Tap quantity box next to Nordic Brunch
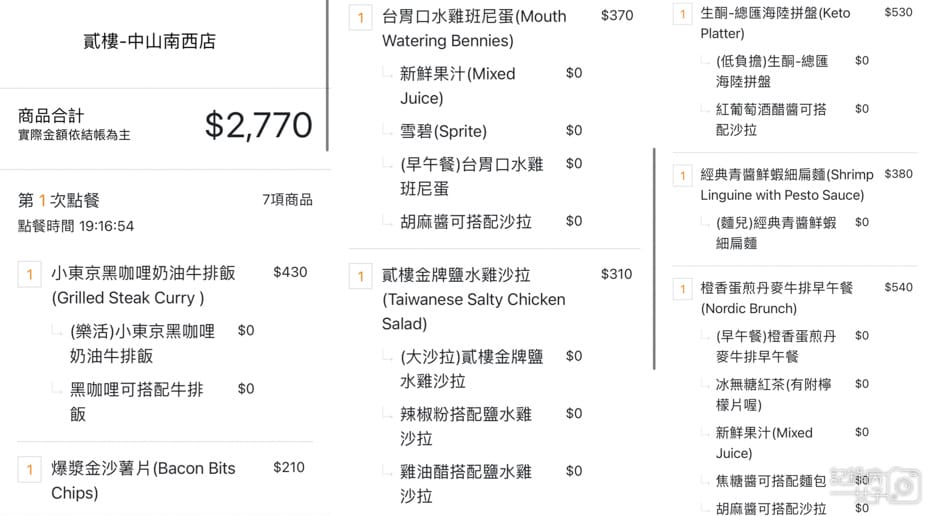This screenshot has width=933, height=516. click(682, 289)
